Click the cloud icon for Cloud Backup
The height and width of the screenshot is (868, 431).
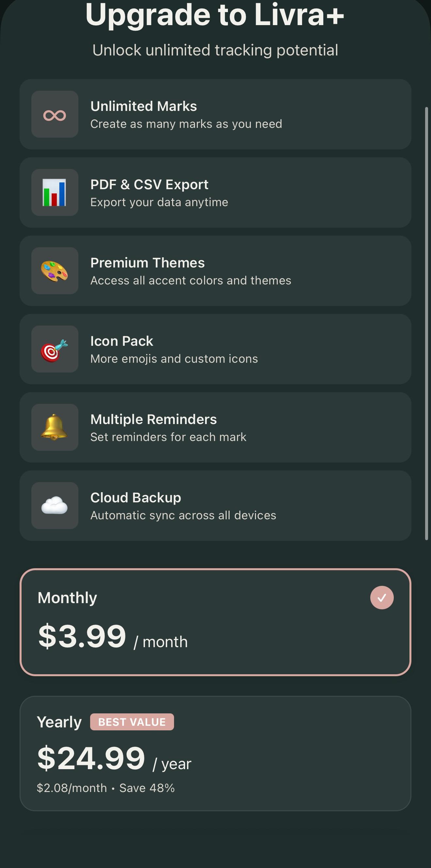pyautogui.click(x=55, y=505)
